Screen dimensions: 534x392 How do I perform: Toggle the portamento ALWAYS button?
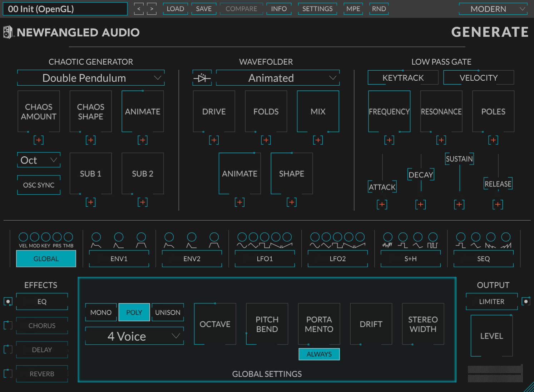tap(319, 354)
